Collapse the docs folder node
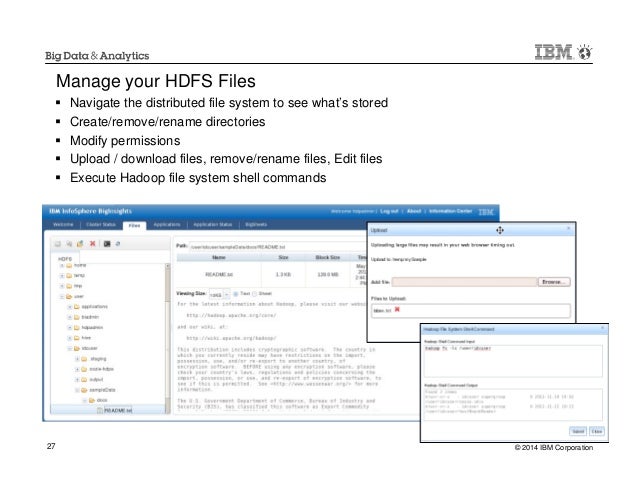Screen dimensions: 638x493 [x=85, y=400]
